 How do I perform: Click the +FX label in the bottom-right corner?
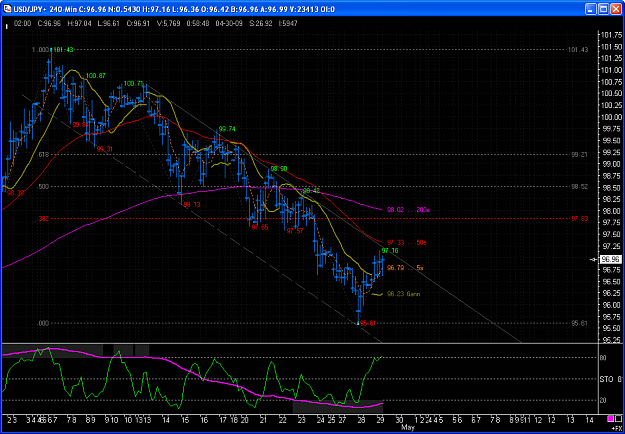[617, 426]
